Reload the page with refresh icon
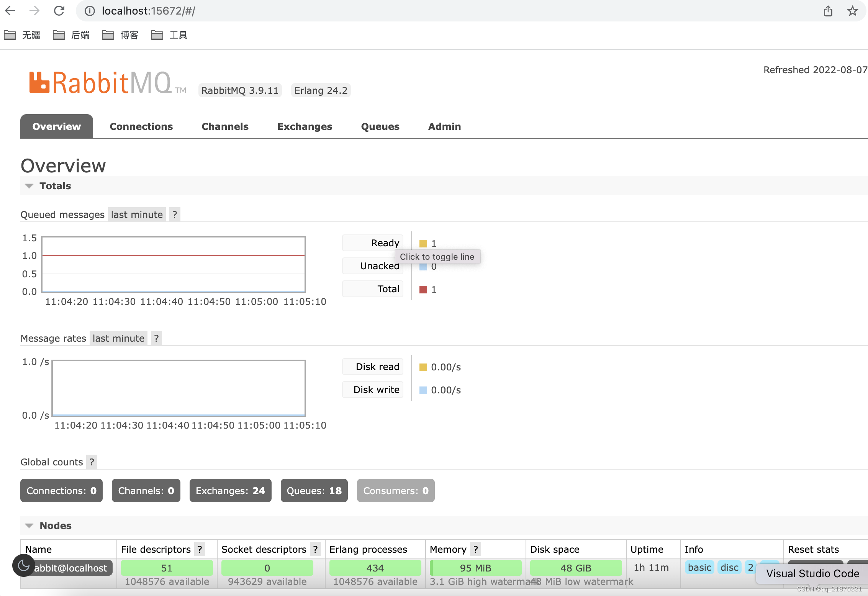Screen dimensions: 868x596 [59, 11]
